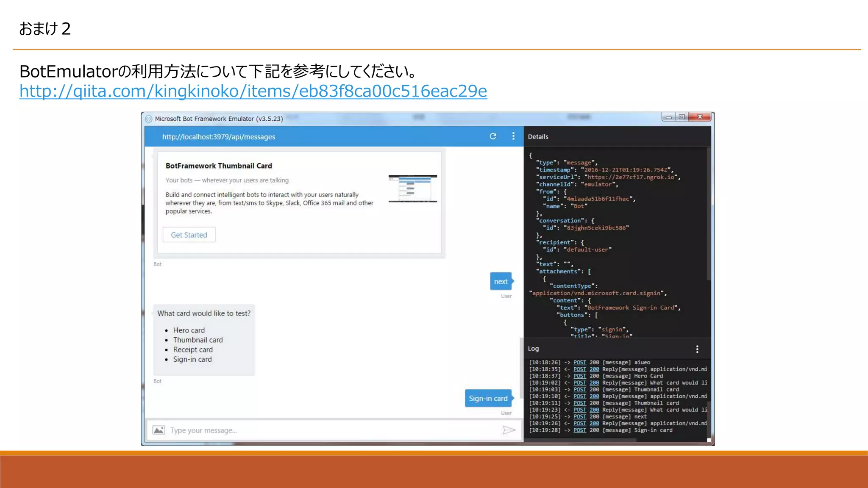The height and width of the screenshot is (488, 868).
Task: Maximize the Bot Framework Emulator window
Action: (682, 117)
